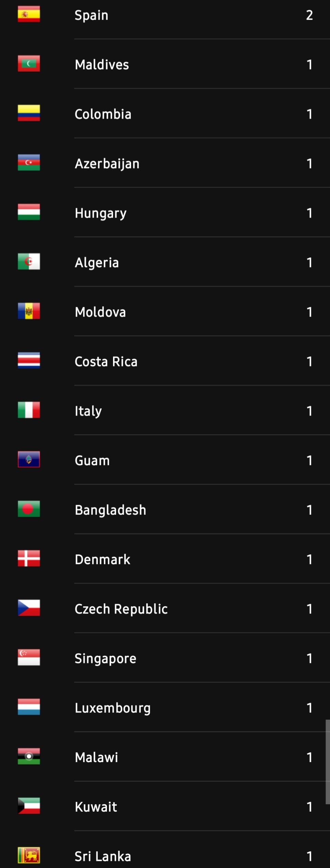Select the Malawi entry name
Screen dimensions: 330x868
(x=96, y=758)
